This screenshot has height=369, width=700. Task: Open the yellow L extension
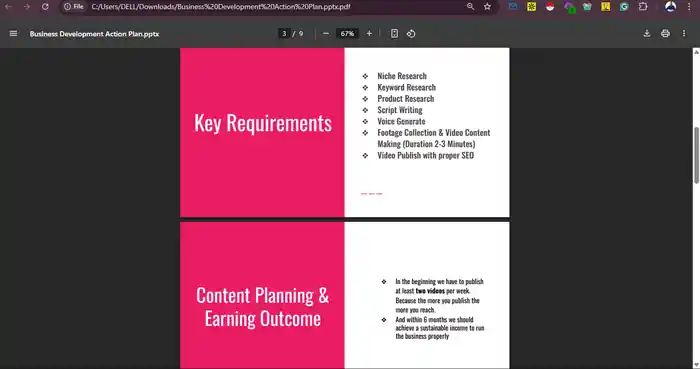click(605, 7)
